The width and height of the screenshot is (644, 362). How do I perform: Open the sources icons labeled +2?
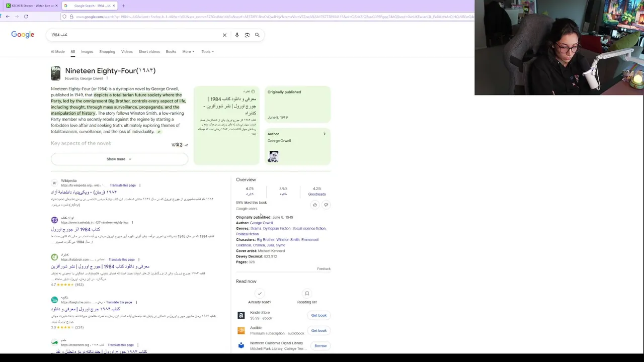[x=180, y=145]
